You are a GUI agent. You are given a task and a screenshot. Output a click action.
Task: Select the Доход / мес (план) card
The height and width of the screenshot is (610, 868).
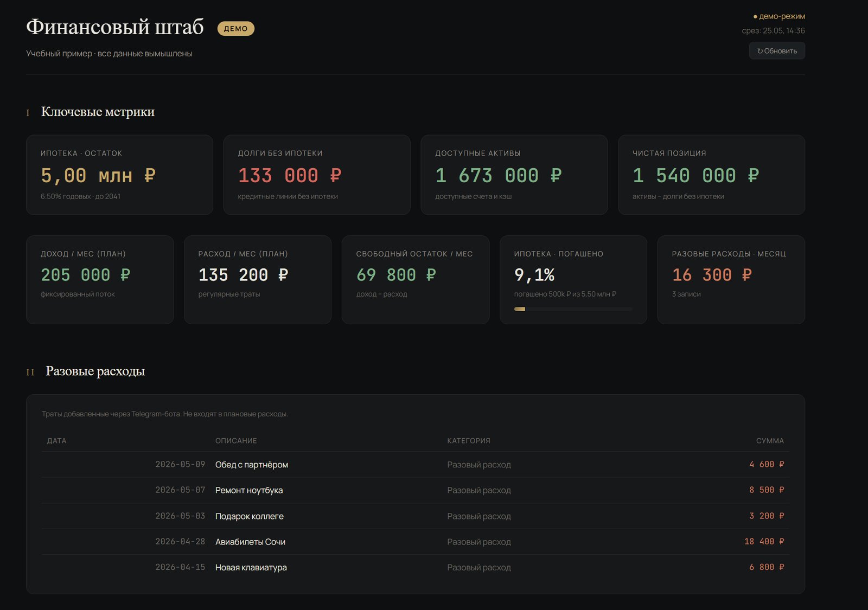[100, 280]
